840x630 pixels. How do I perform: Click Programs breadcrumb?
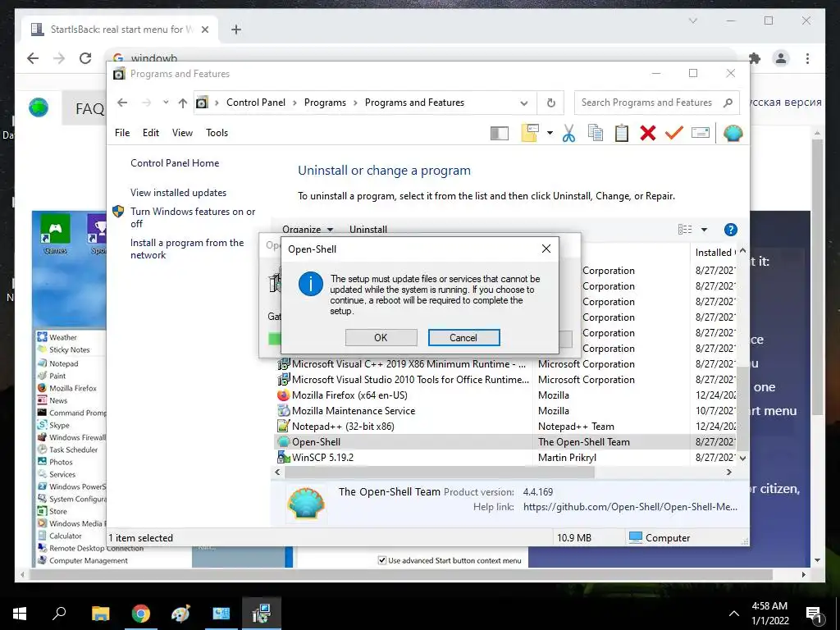pyautogui.click(x=325, y=103)
